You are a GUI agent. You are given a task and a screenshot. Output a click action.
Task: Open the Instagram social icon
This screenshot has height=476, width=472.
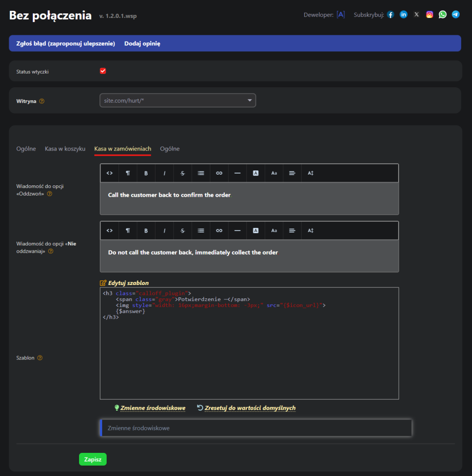pyautogui.click(x=429, y=15)
